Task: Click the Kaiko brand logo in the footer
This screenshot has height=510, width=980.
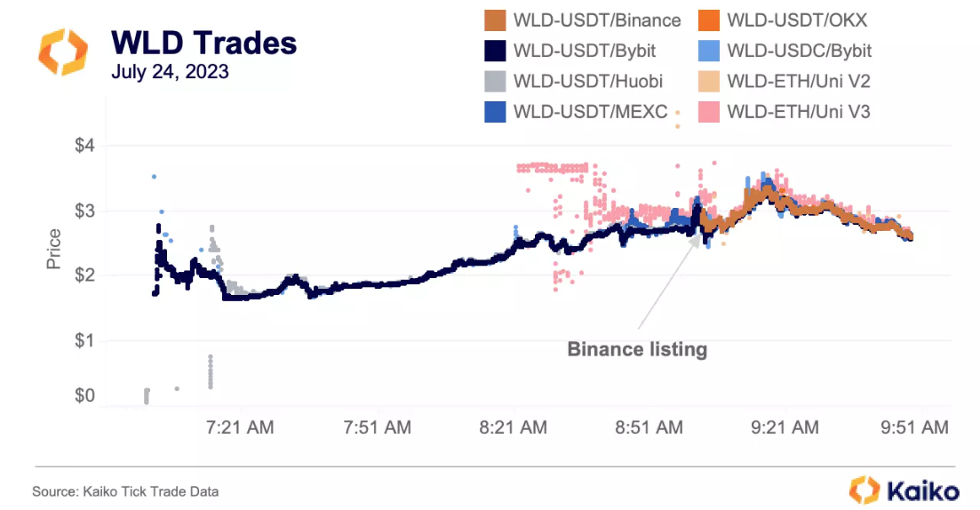Action: (904, 490)
